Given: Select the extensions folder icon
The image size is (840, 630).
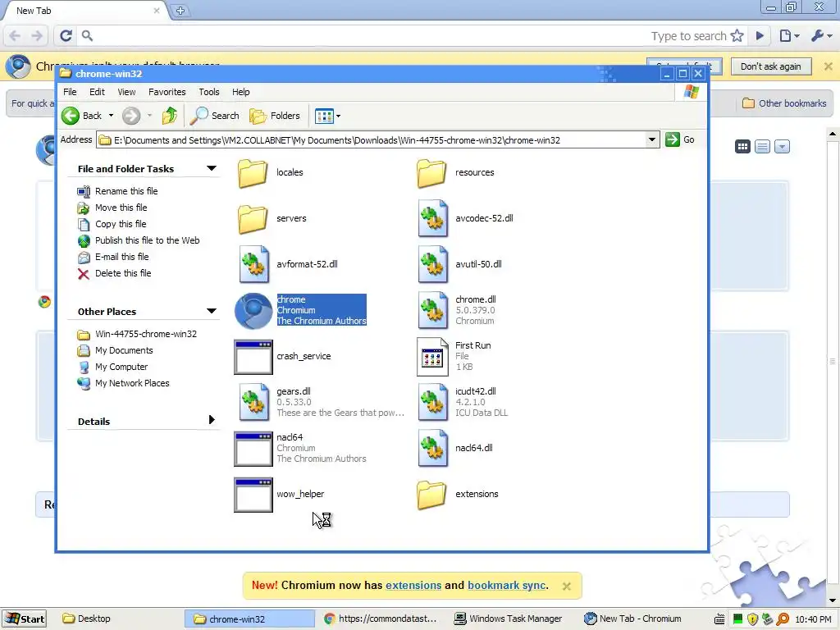Looking at the screenshot, I should pos(431,495).
